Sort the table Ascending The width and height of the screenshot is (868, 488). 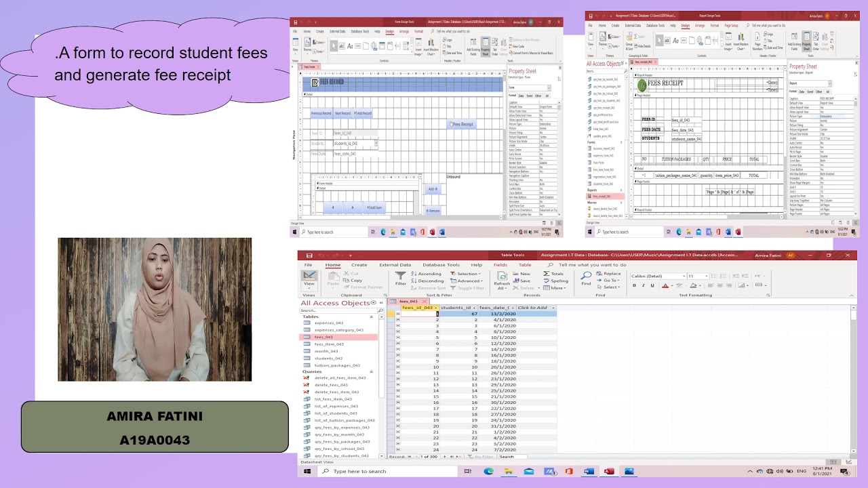click(x=427, y=274)
